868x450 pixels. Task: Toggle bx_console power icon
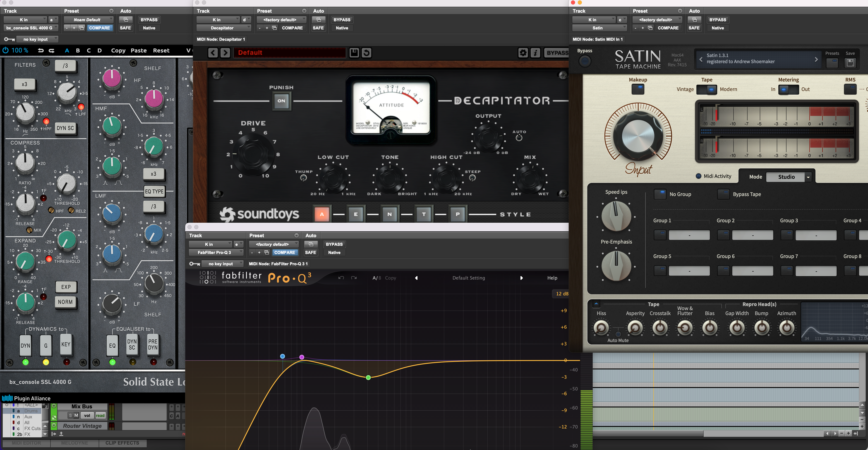tap(5, 50)
